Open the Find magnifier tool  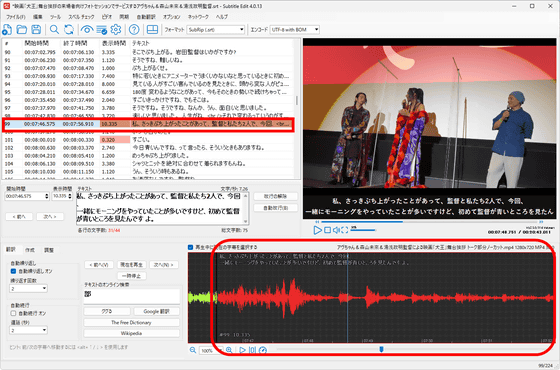54,30
